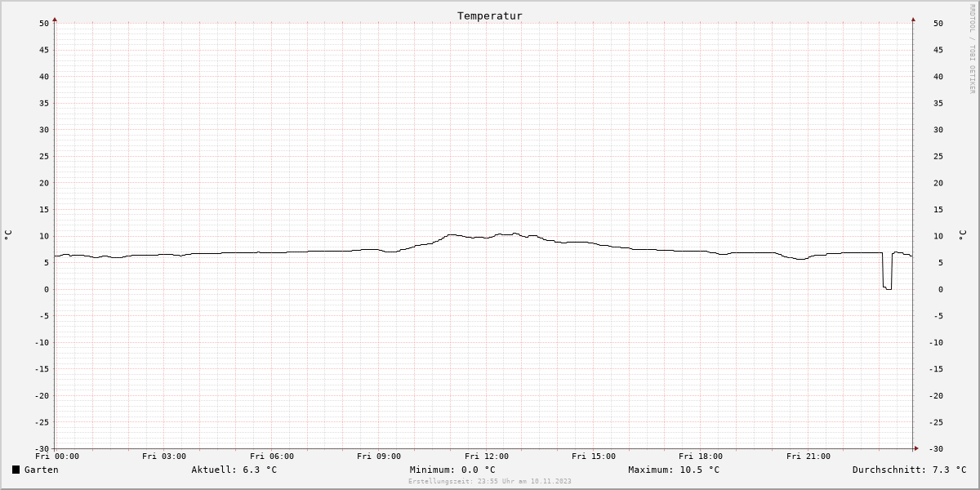Click the "-30" label on left axis
The image size is (980, 490).
42,449
